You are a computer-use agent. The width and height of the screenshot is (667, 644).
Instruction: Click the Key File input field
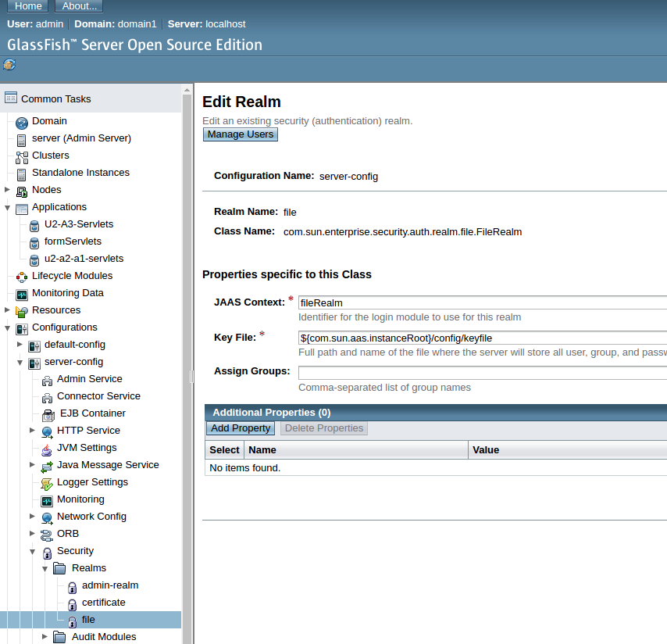[x=483, y=338]
